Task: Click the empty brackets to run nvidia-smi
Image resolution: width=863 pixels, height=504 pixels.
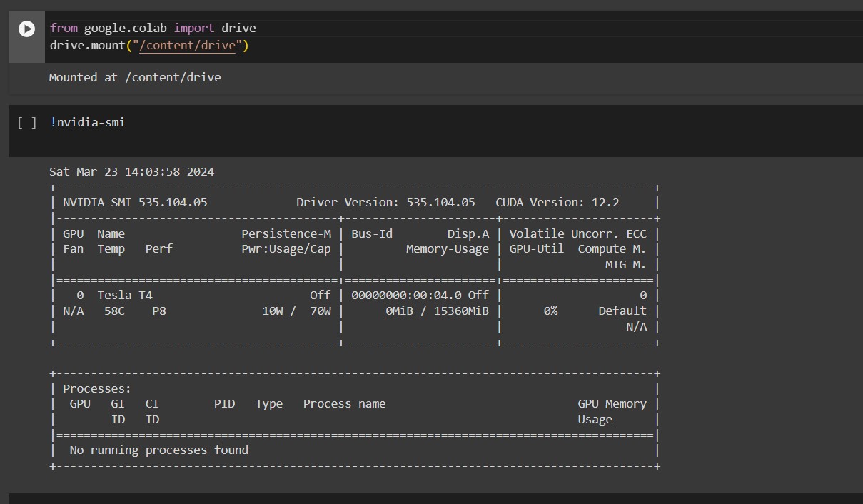Action: [26, 123]
